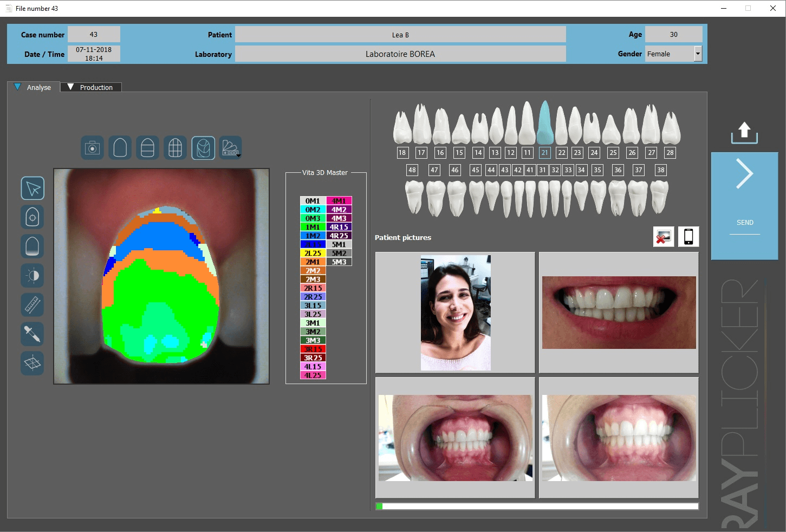Select tooth number 18 box
The height and width of the screenshot is (532, 786).
click(x=402, y=153)
